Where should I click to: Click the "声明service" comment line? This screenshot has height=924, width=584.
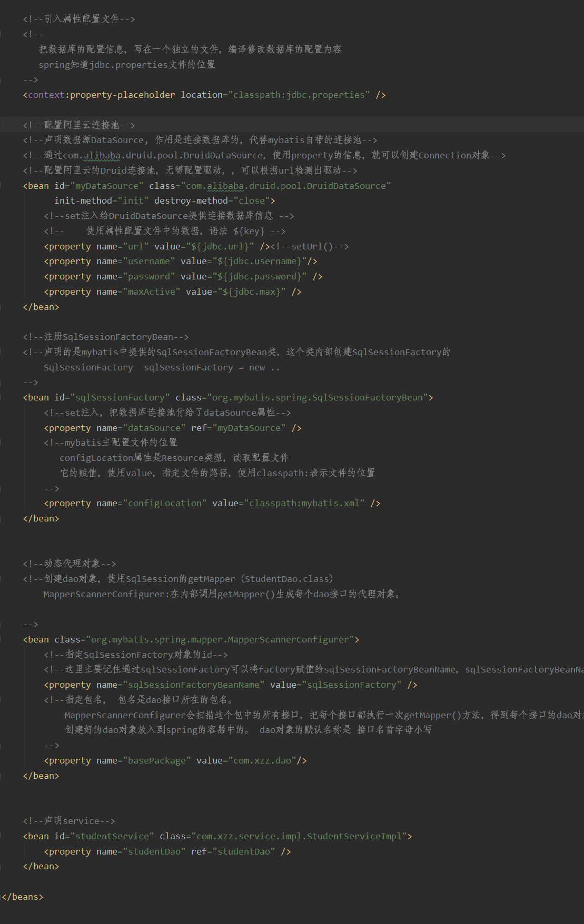[x=69, y=821]
